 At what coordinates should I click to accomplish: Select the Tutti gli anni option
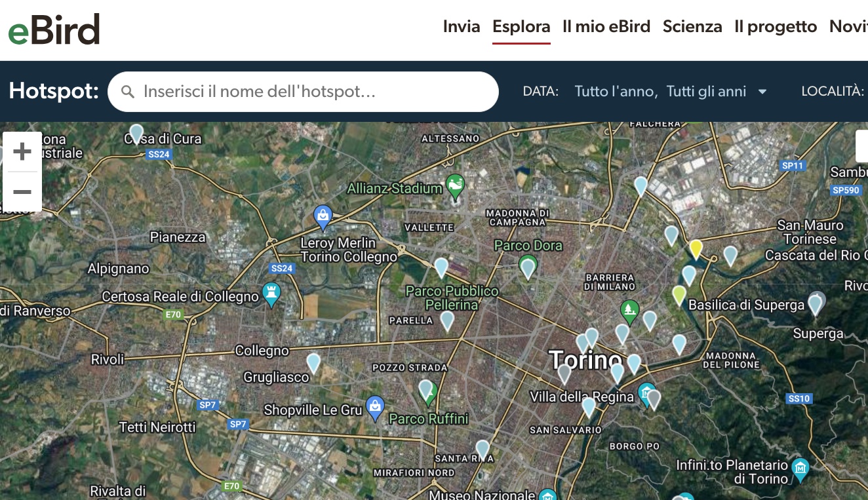click(x=706, y=92)
